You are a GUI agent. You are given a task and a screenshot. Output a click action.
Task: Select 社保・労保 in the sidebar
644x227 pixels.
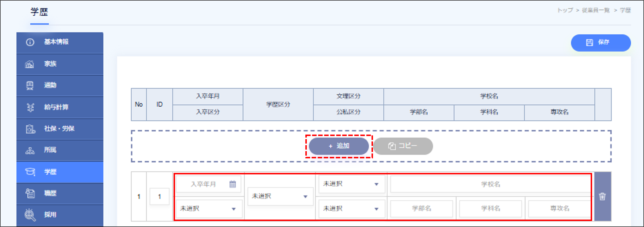(x=60, y=129)
